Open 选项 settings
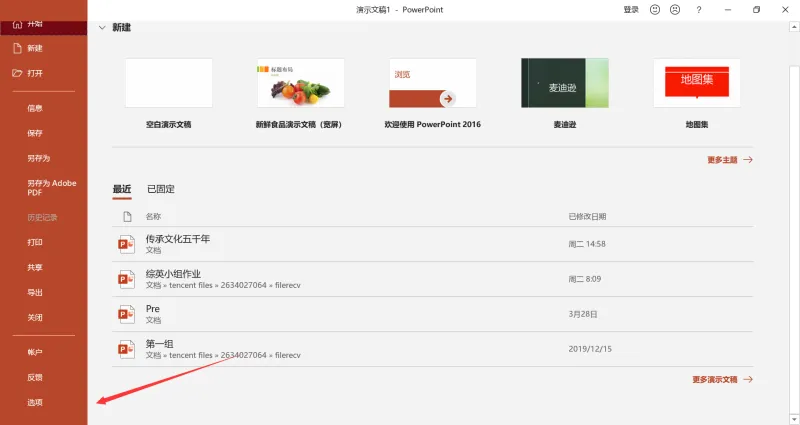The width and height of the screenshot is (800, 425). point(35,403)
